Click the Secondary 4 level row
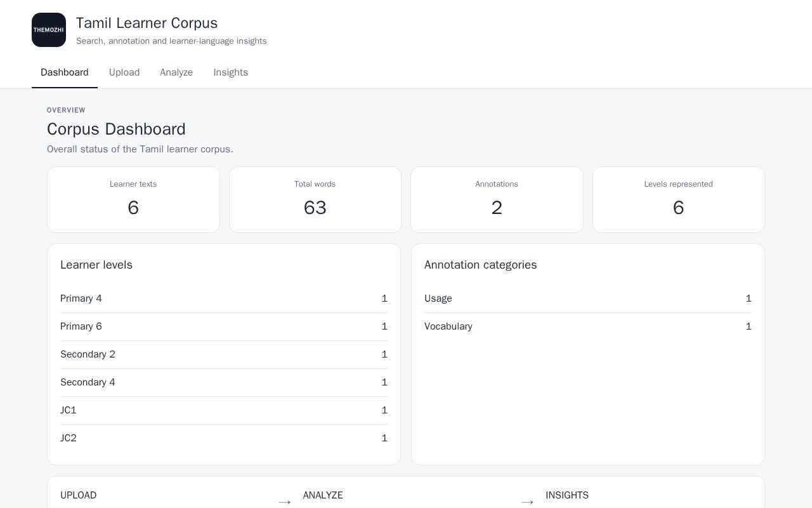Screen dimensions: 812x508 224,382
